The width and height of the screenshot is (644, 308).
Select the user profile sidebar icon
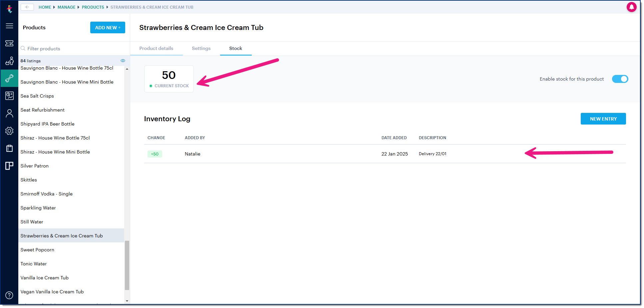point(9,113)
